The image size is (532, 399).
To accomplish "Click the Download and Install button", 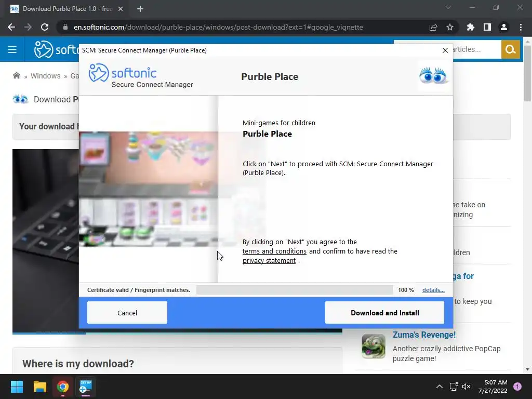I will (x=384, y=312).
